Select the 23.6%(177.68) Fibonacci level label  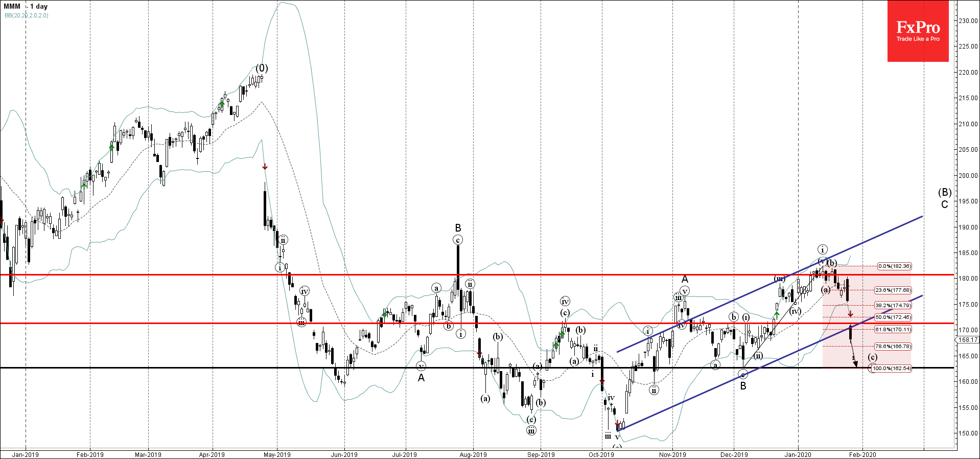(893, 290)
